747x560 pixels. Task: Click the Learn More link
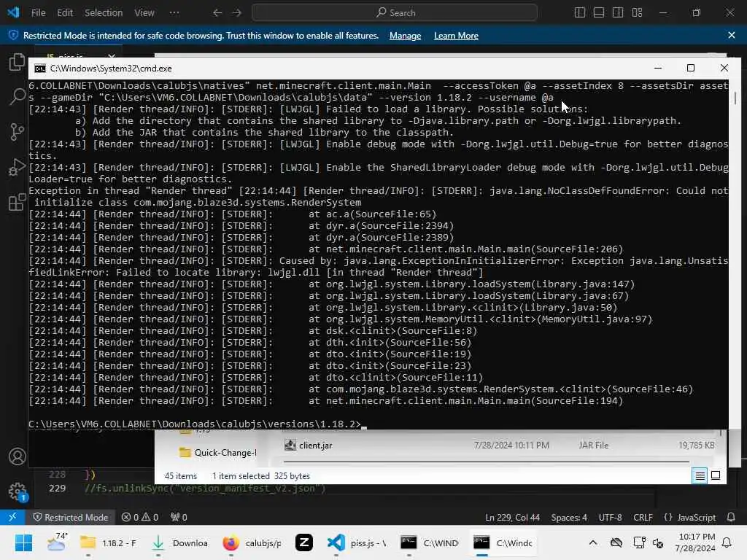(456, 36)
